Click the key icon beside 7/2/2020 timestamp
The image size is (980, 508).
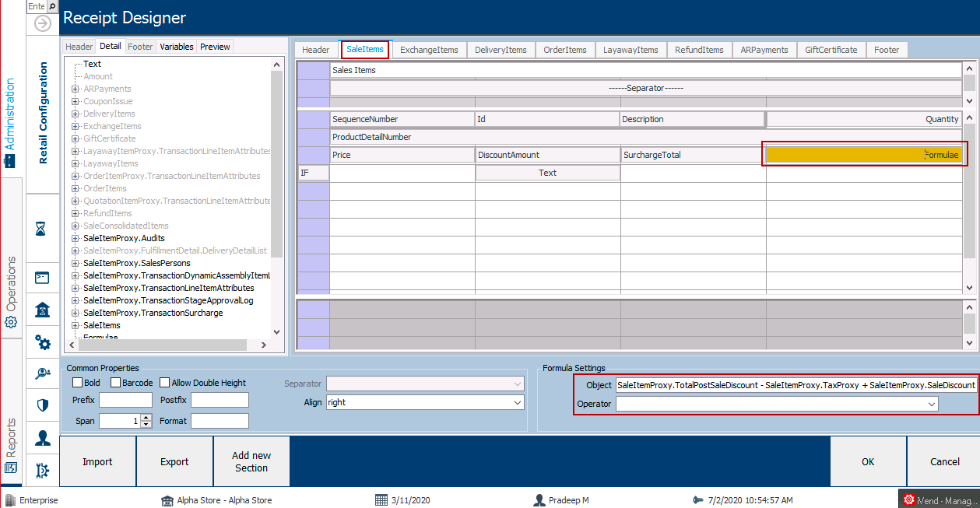pos(697,500)
